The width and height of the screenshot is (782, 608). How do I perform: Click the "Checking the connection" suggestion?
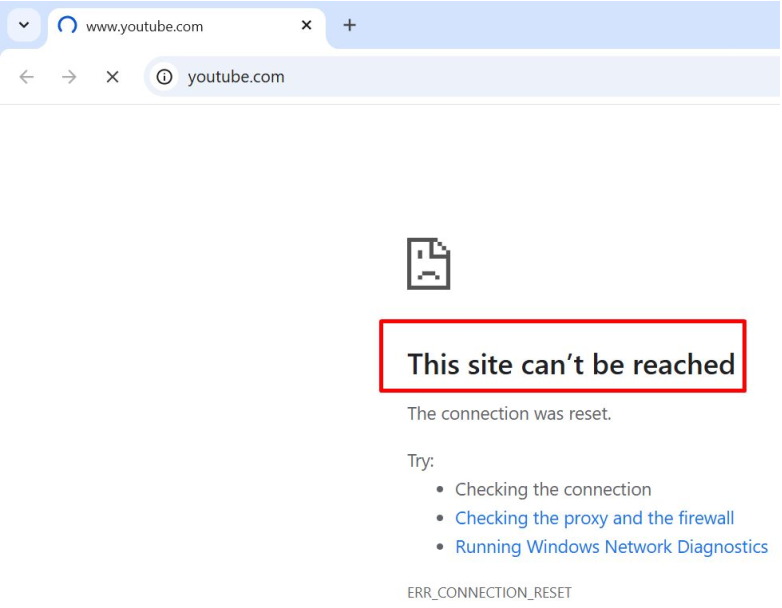coord(553,489)
